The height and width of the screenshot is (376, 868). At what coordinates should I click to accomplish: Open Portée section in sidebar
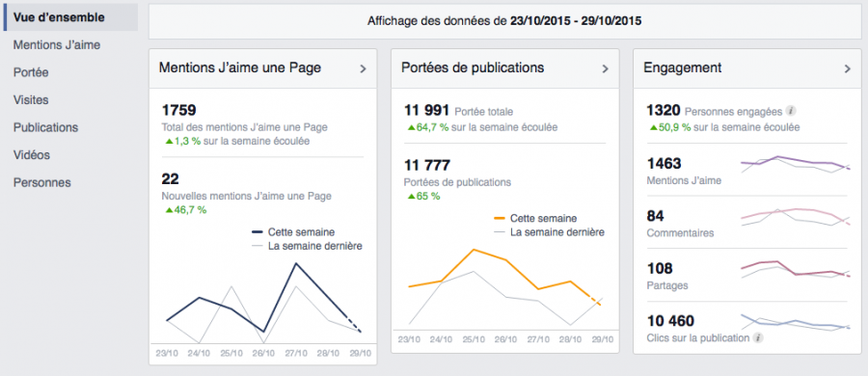tap(31, 72)
